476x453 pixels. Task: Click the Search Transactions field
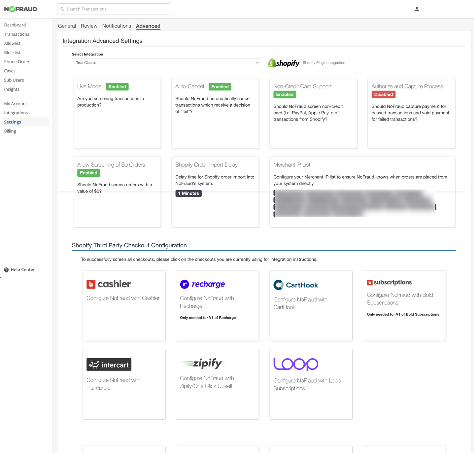tap(114, 9)
